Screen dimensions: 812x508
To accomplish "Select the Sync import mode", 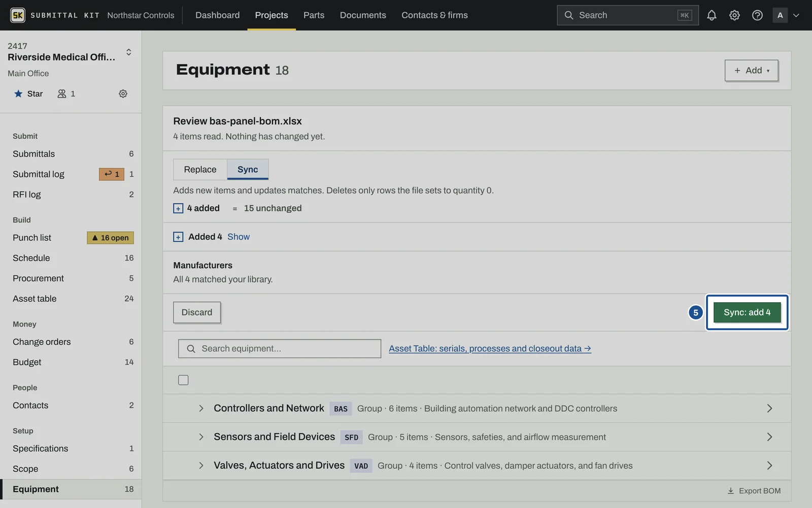I will (x=248, y=170).
